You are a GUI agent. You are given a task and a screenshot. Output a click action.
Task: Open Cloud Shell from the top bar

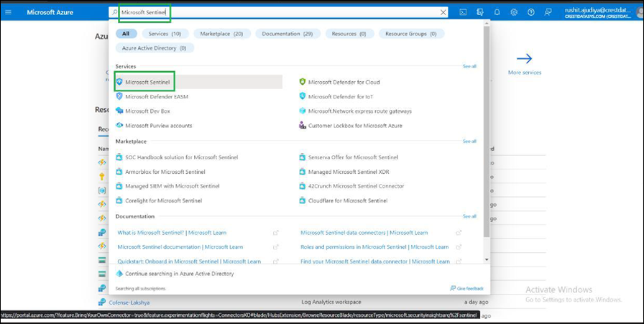point(462,12)
